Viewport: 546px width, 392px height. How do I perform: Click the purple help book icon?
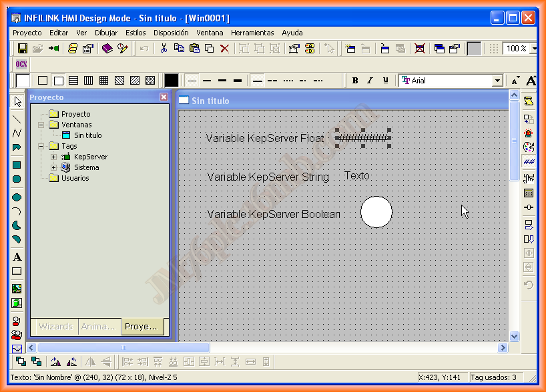coord(107,49)
